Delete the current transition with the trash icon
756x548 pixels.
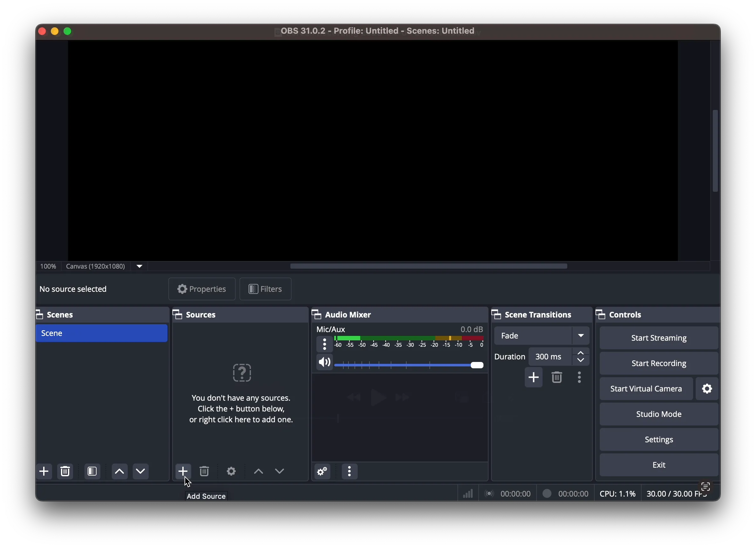[556, 377]
